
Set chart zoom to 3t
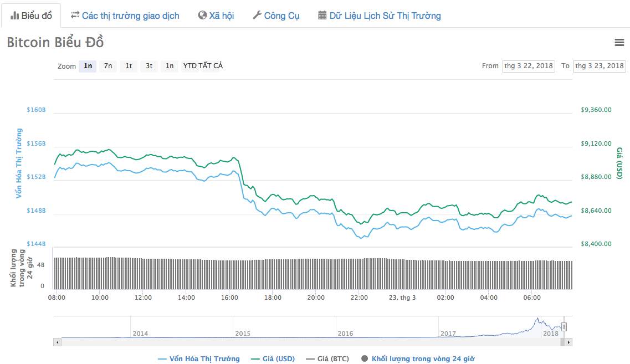pyautogui.click(x=149, y=66)
